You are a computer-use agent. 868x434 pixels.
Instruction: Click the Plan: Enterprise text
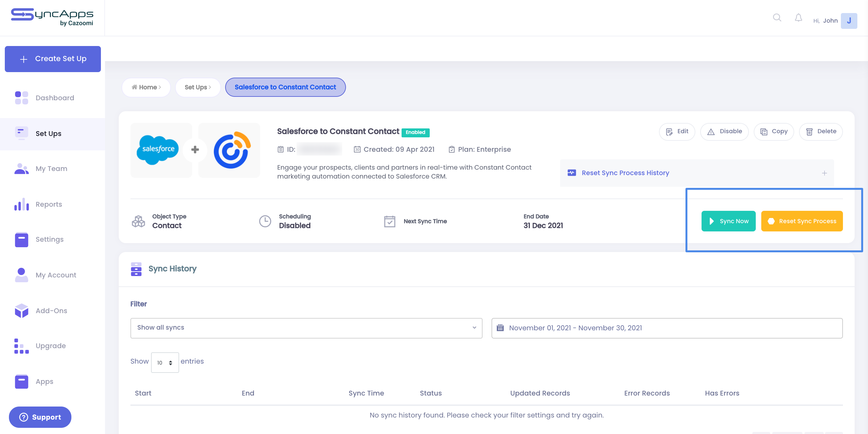point(484,149)
